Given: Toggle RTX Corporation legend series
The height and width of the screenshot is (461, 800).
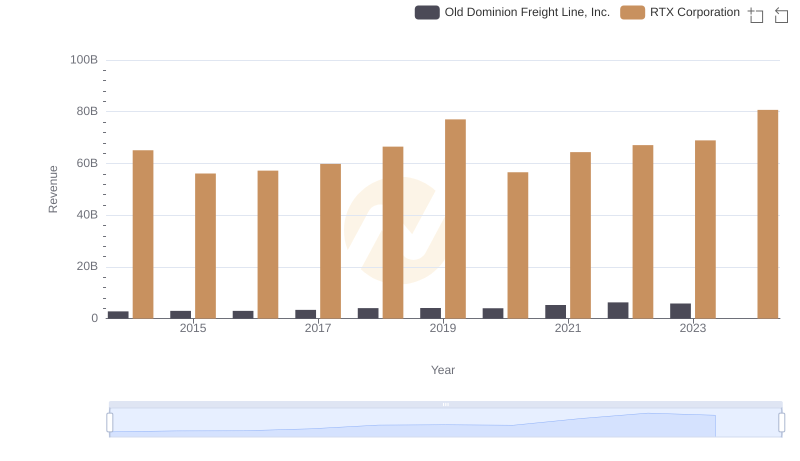Looking at the screenshot, I should pos(680,12).
